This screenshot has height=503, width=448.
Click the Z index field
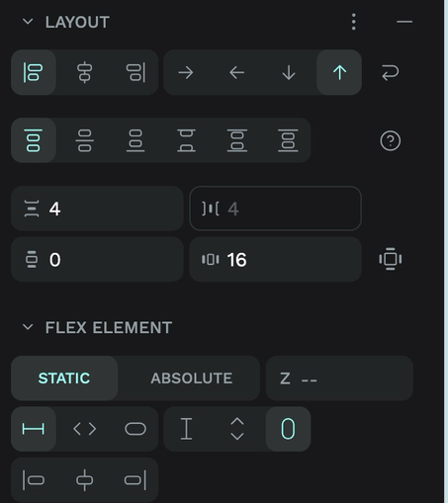tap(339, 378)
